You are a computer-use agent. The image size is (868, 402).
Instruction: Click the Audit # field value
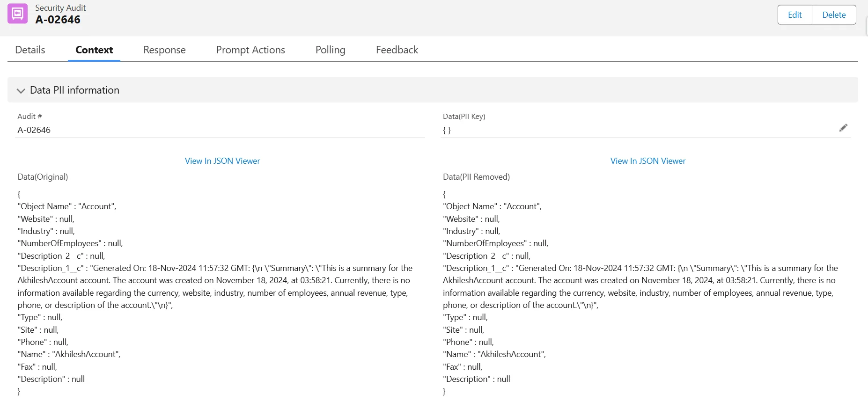click(34, 130)
